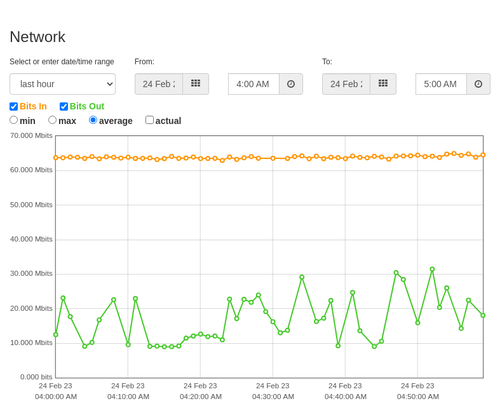
Task: Click the highest green Bits Out data point
Action: point(432,269)
